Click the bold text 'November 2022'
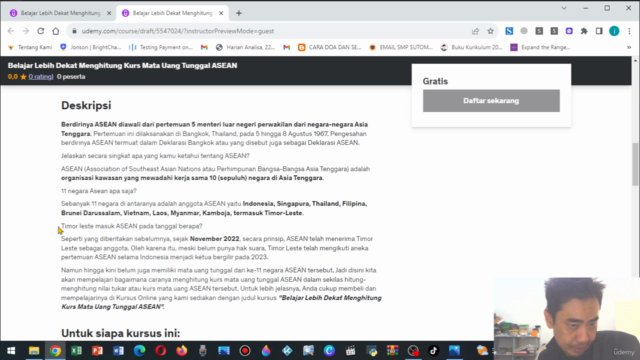This screenshot has height=360, width=640. 214,239
